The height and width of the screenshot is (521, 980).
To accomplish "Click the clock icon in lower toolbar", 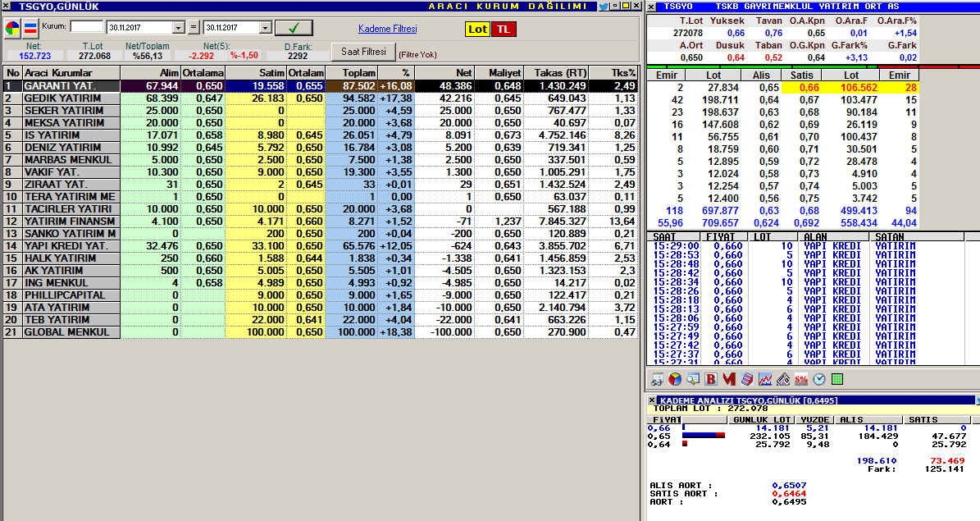I will (819, 379).
